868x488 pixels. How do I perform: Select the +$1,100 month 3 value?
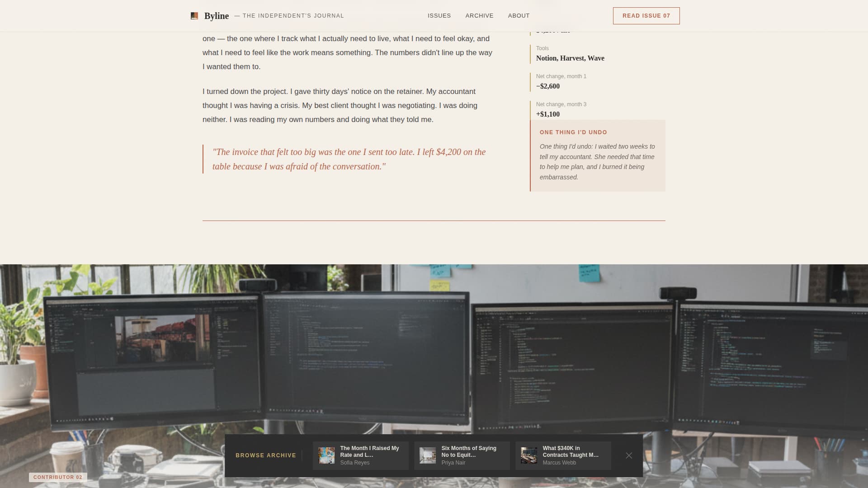(548, 114)
